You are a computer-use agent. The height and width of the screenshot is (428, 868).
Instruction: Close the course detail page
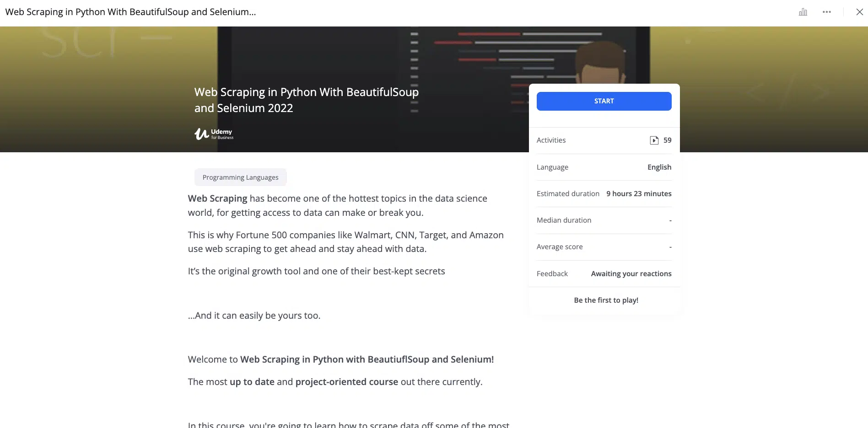coord(860,12)
